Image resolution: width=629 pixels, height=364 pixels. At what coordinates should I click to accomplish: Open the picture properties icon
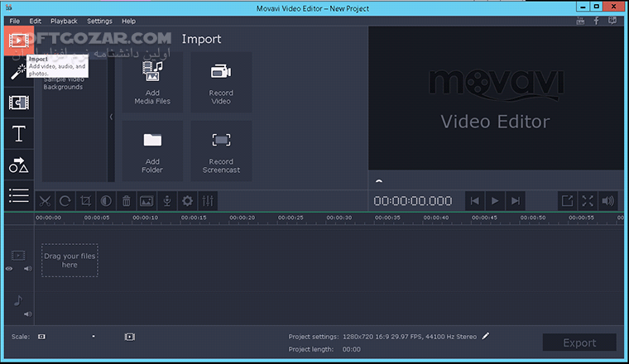146,201
